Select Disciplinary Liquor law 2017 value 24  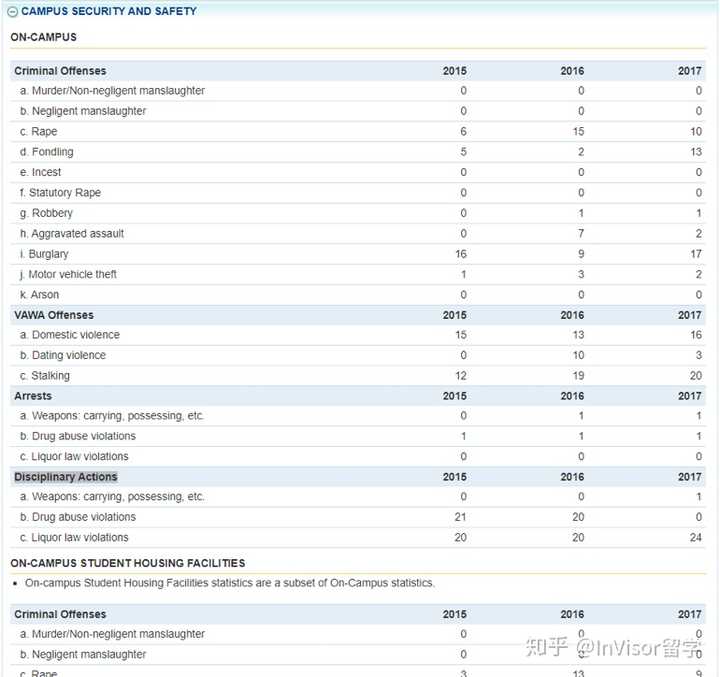696,537
